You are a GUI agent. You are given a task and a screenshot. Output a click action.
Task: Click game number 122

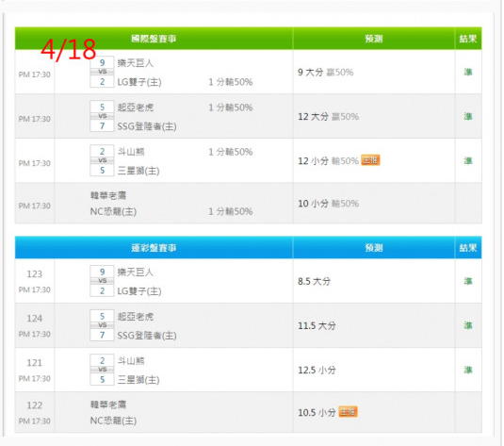(x=35, y=405)
